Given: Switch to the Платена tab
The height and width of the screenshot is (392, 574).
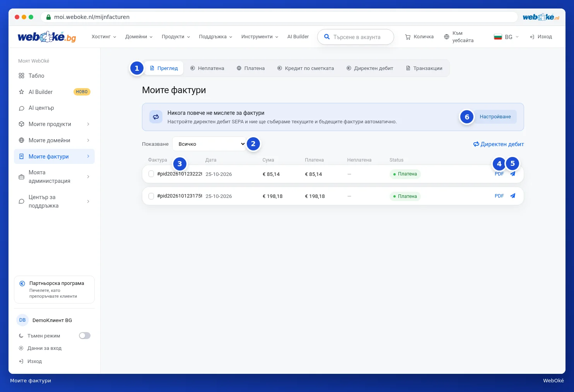Looking at the screenshot, I should click(251, 68).
